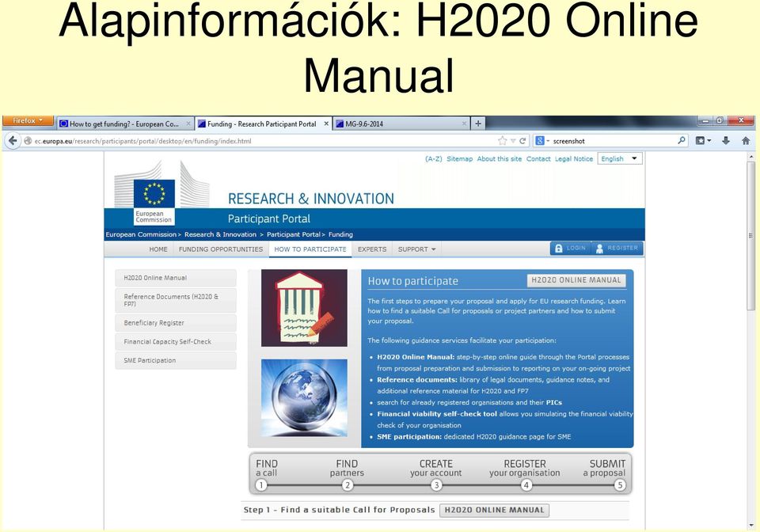
Task: Click the Contact link
Action: 538,159
